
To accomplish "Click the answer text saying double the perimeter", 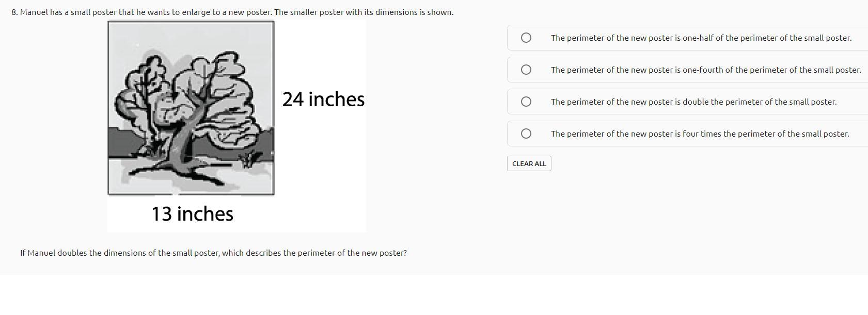I will [693, 102].
